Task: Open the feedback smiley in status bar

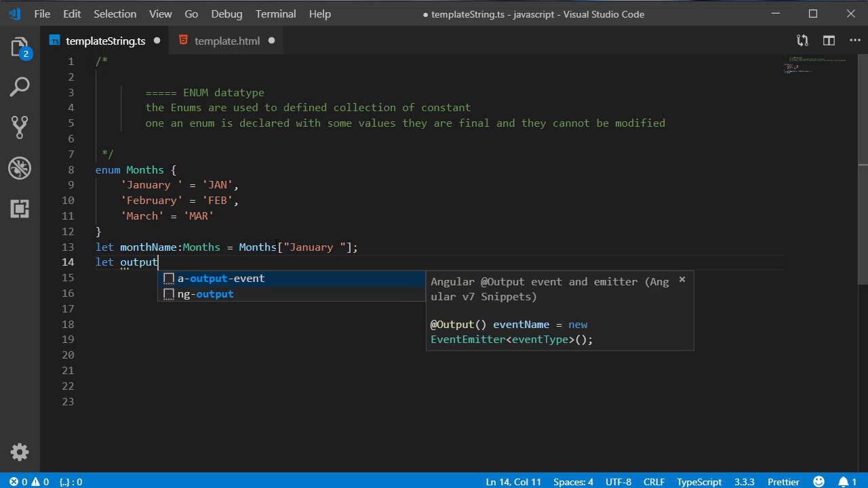Action: [820, 482]
